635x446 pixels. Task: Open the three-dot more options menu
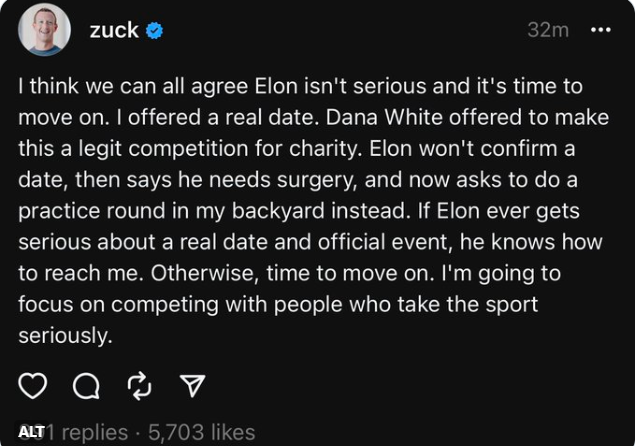click(x=601, y=30)
